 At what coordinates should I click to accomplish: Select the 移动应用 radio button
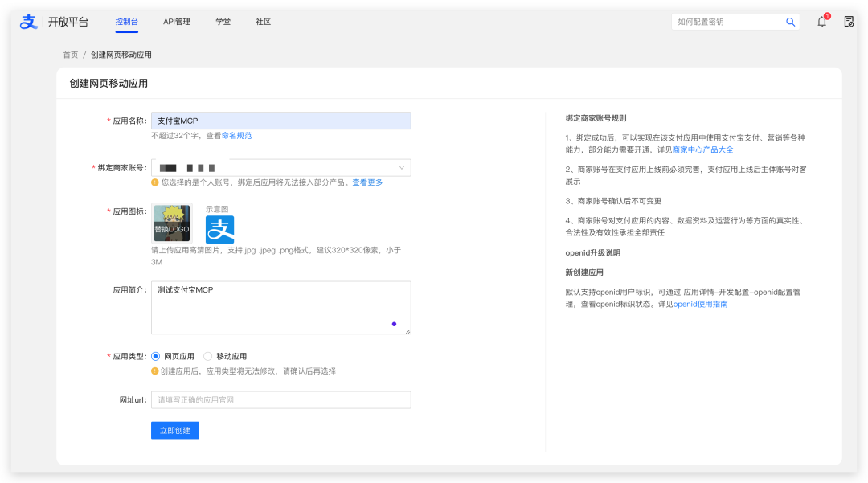pyautogui.click(x=208, y=355)
